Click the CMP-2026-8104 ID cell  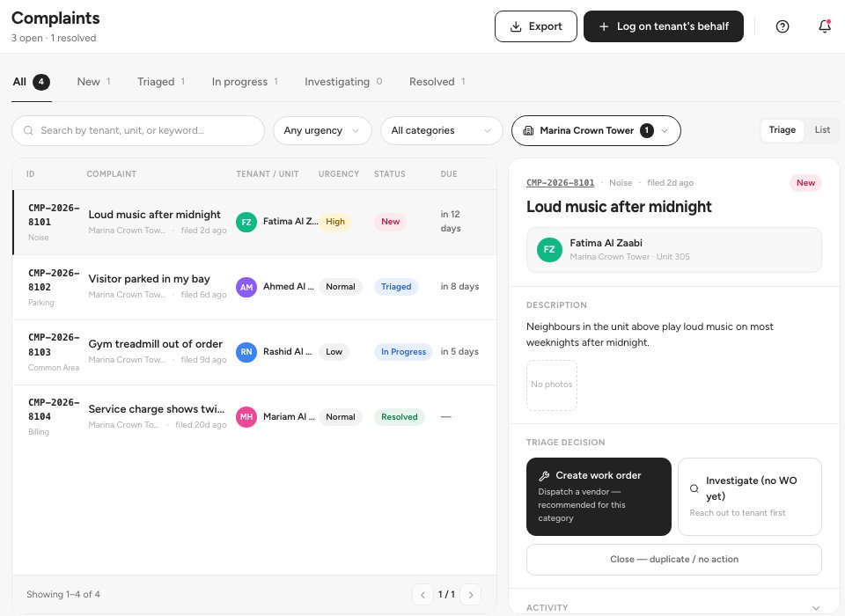coord(54,409)
